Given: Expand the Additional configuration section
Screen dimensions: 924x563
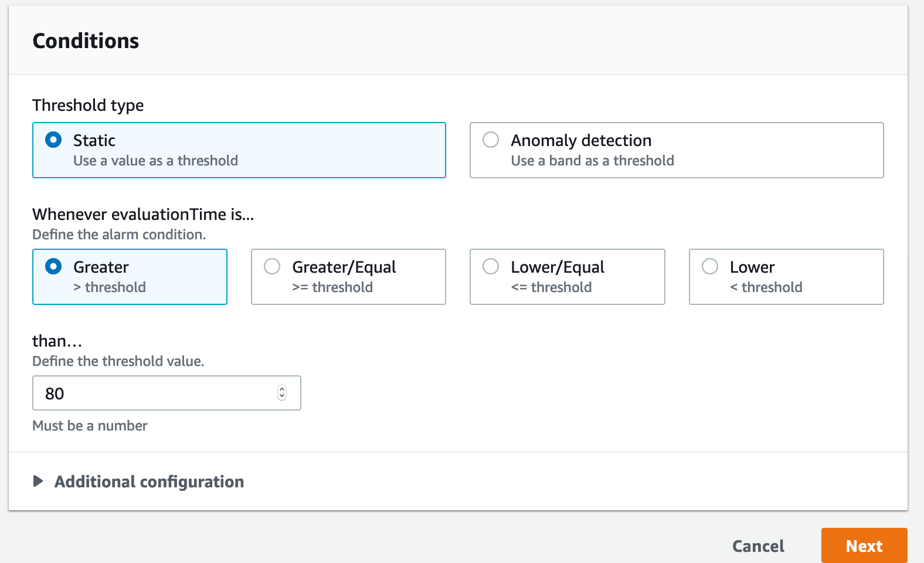Looking at the screenshot, I should click(x=149, y=481).
